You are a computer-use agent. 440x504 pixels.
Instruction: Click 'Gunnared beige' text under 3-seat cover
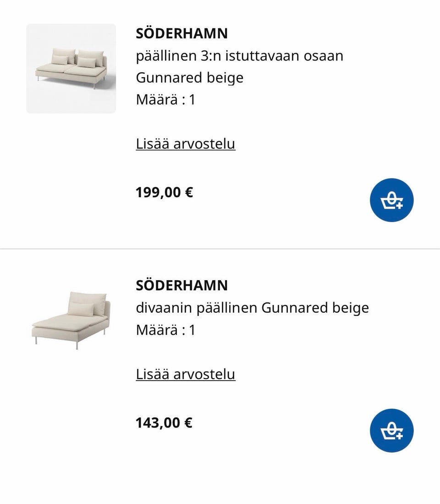[189, 78]
